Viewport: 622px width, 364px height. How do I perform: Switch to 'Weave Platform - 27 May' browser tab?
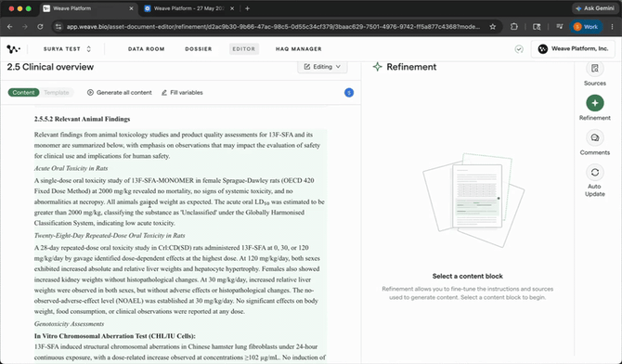tap(188, 8)
